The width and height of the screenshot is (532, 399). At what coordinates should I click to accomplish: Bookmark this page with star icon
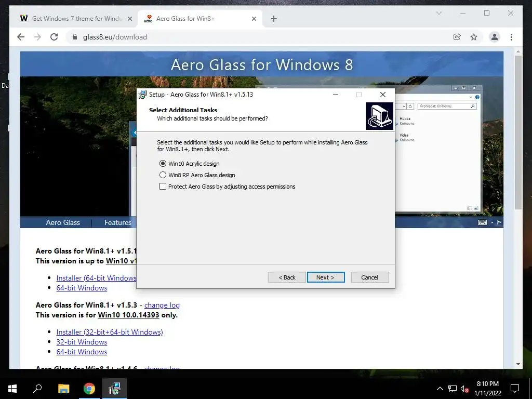point(474,37)
